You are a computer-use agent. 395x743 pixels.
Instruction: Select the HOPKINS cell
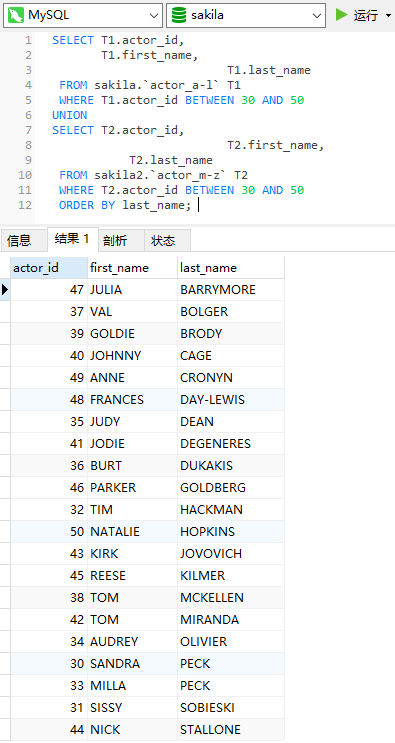coord(231,532)
